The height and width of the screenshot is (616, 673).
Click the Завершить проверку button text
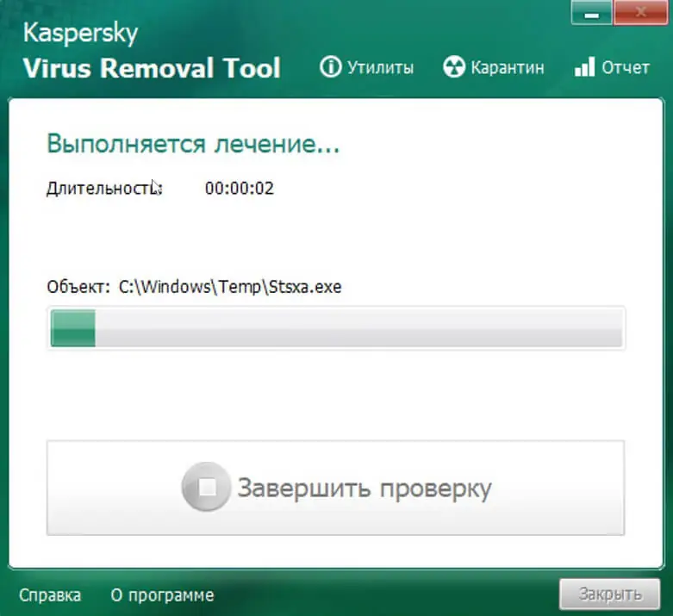(x=365, y=488)
